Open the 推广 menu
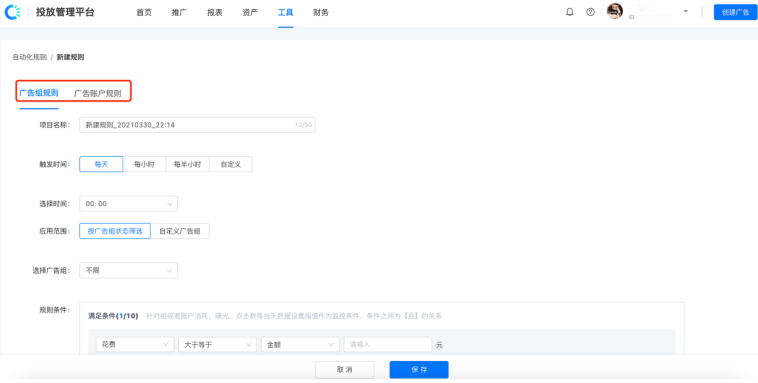Screen dimensions: 758x383 [179, 13]
